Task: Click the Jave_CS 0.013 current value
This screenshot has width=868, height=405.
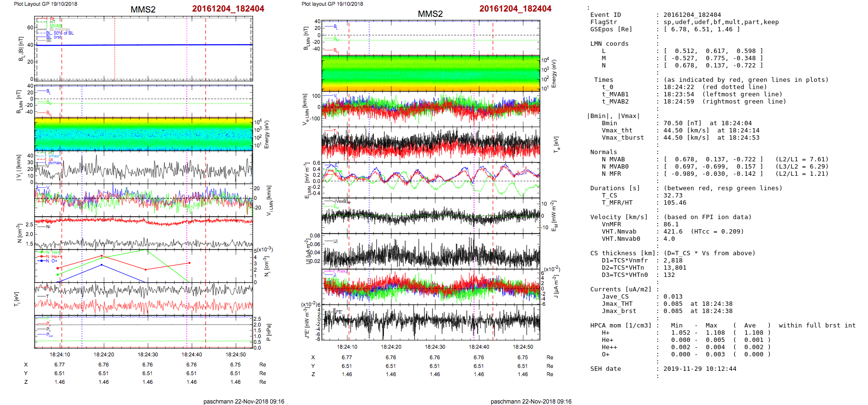Action: tap(673, 297)
